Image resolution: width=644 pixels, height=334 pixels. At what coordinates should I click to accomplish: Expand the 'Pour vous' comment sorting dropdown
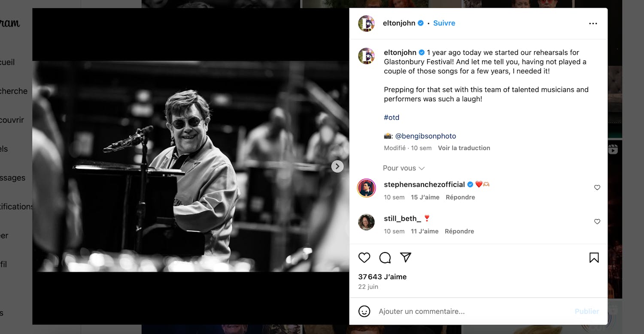click(x=404, y=168)
